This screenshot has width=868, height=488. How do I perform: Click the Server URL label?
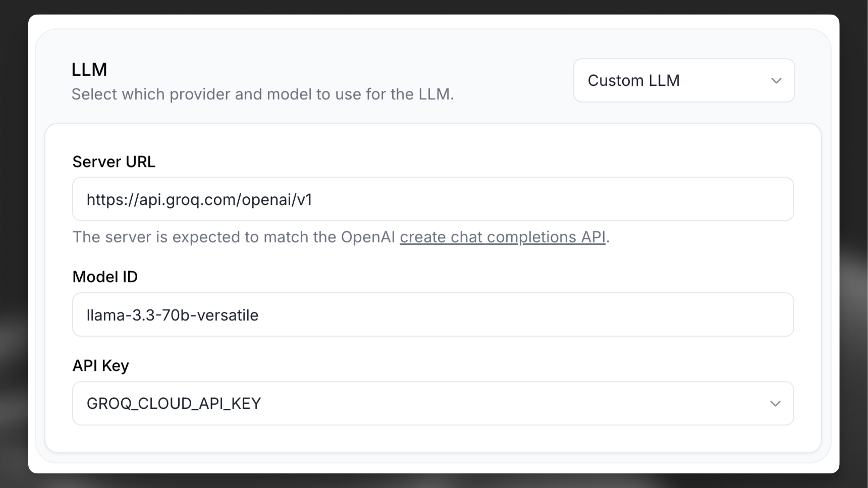[x=114, y=161]
